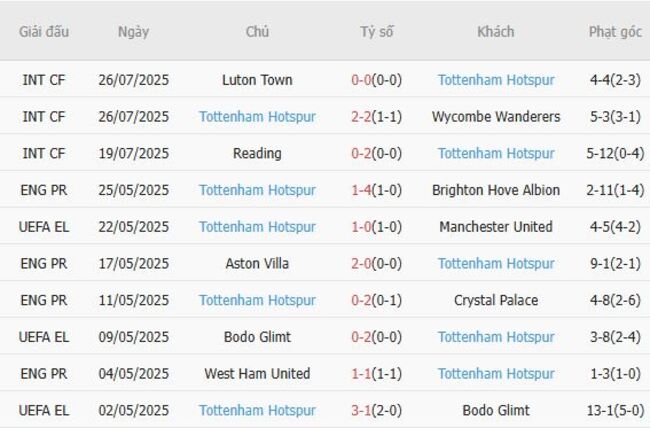650x428 pixels.
Task: Click the 'Ngày' column header
Action: click(x=133, y=32)
